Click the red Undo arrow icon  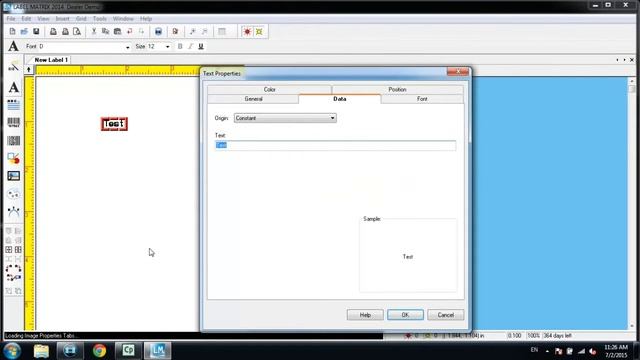[129, 31]
